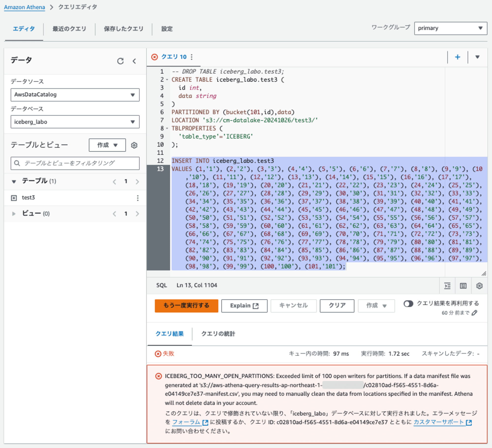
Task: Click もう一度実行する button
Action: (186, 306)
